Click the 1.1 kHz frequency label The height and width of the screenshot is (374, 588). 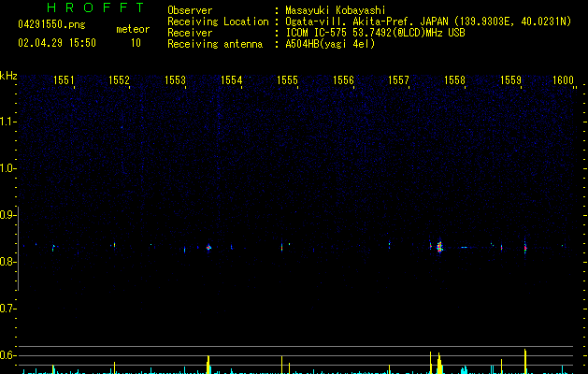8,122
